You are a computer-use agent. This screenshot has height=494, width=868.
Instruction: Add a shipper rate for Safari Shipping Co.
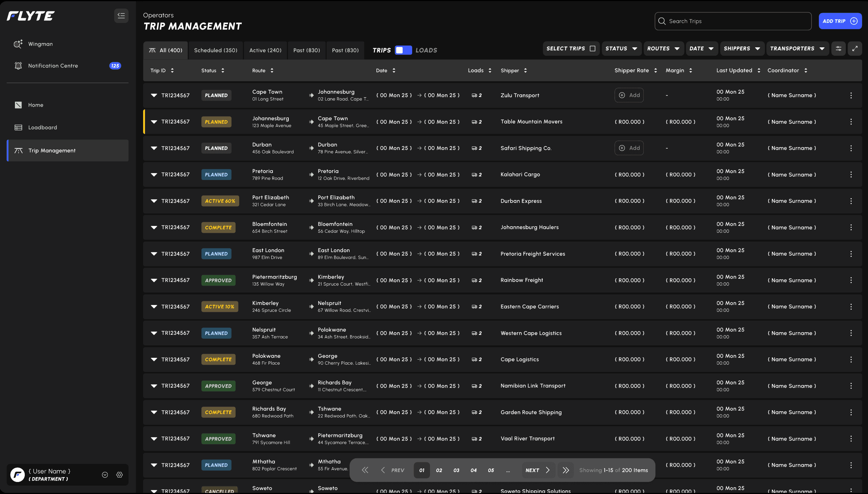629,148
